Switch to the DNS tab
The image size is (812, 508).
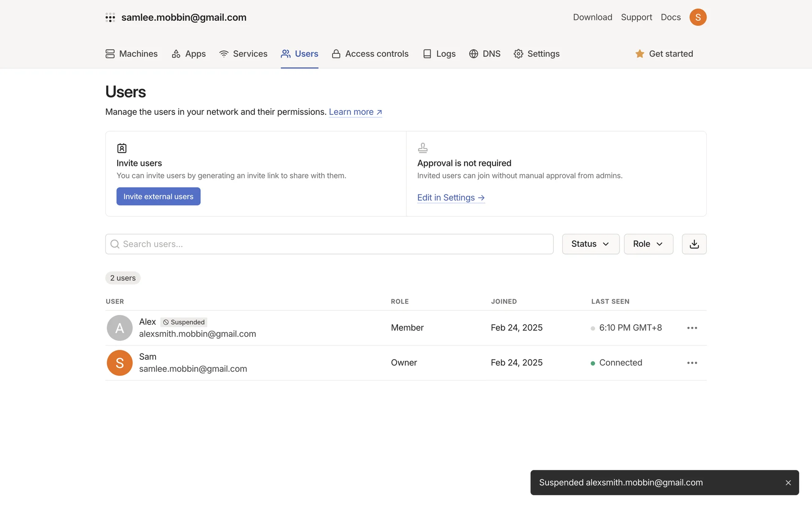point(485,54)
